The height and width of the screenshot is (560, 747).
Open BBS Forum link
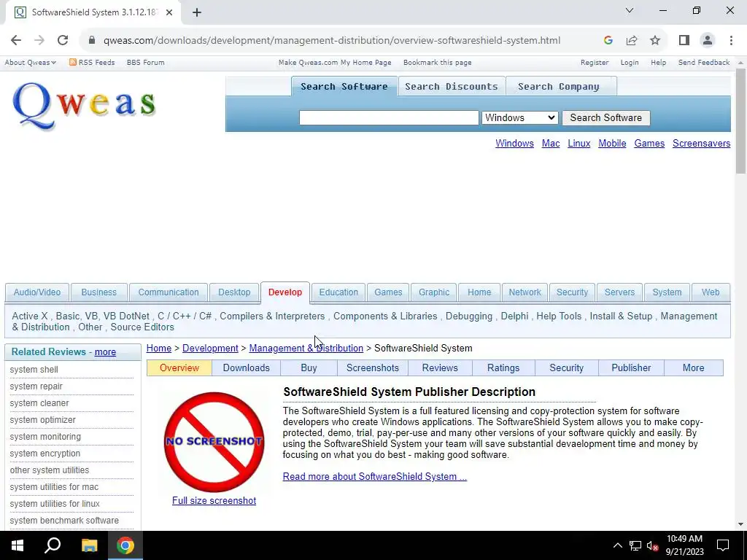click(145, 63)
